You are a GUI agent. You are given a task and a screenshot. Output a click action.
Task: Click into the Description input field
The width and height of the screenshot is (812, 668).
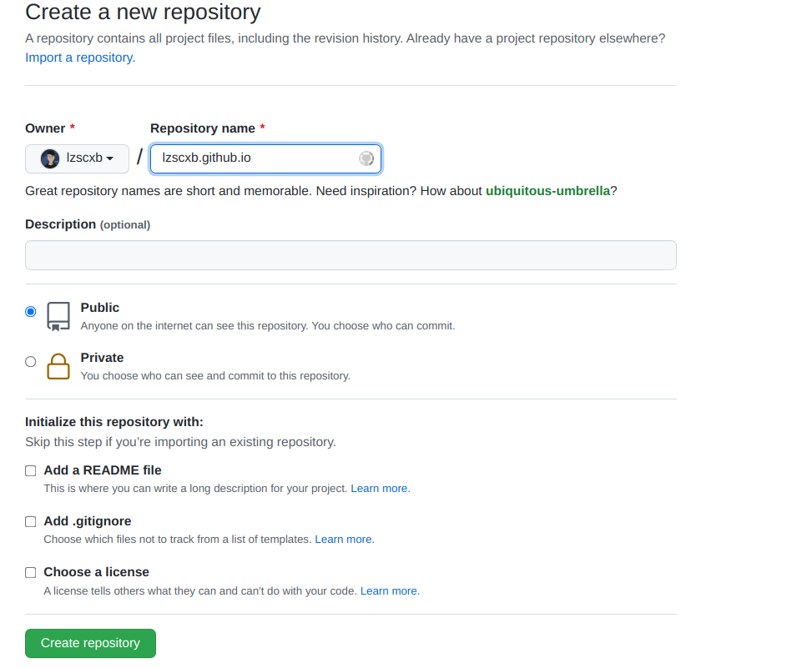pyautogui.click(x=351, y=255)
